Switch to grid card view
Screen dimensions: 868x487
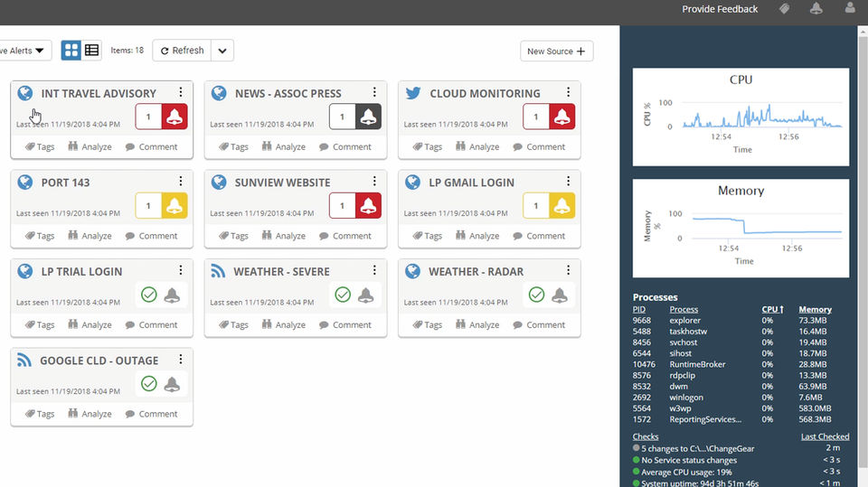coord(71,51)
